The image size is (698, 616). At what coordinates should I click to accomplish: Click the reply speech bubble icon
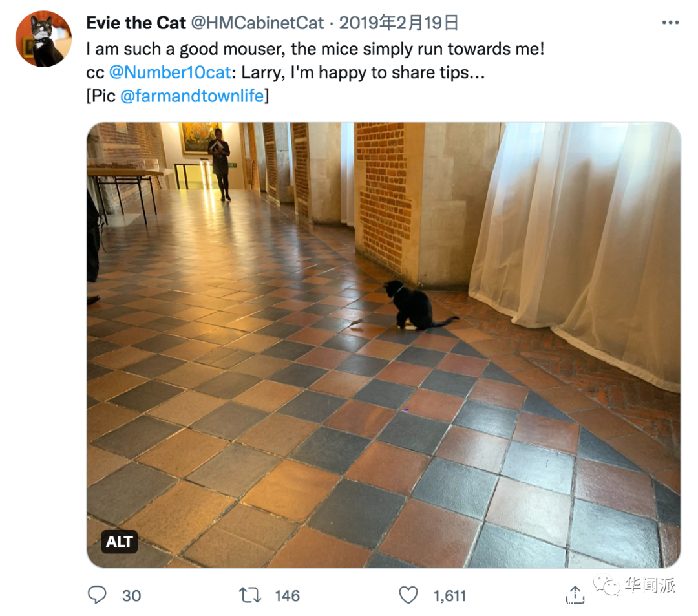click(97, 595)
